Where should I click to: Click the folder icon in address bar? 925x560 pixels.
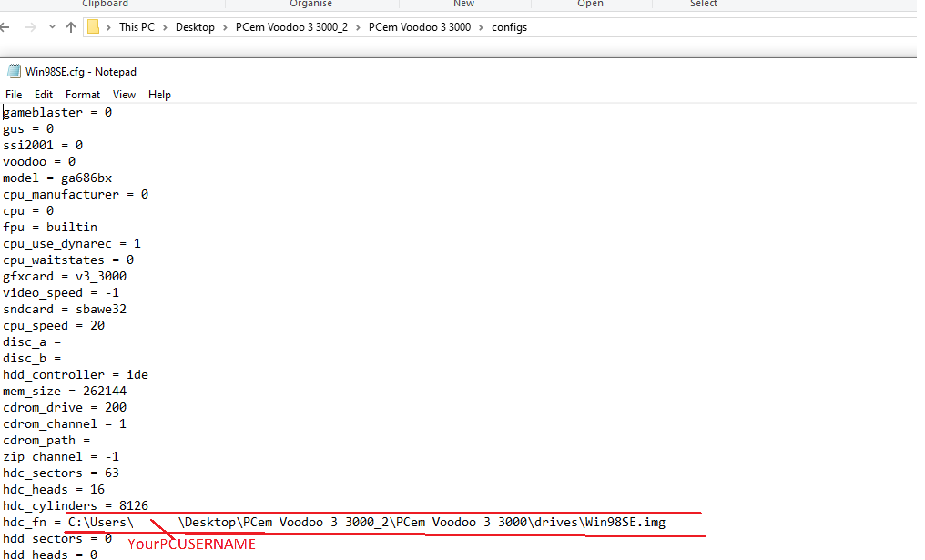[93, 27]
